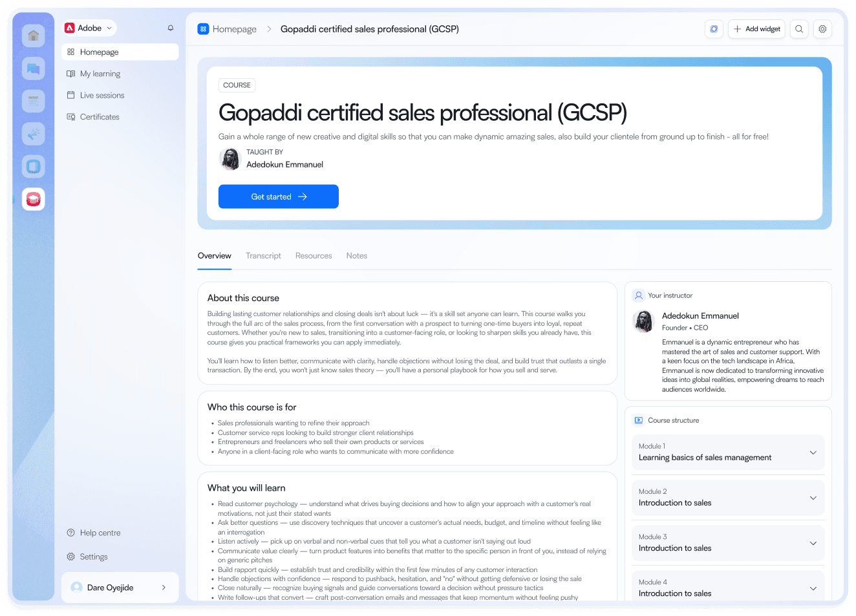
Task: Navigate to Homepage breadcrumb link
Action: pos(235,29)
